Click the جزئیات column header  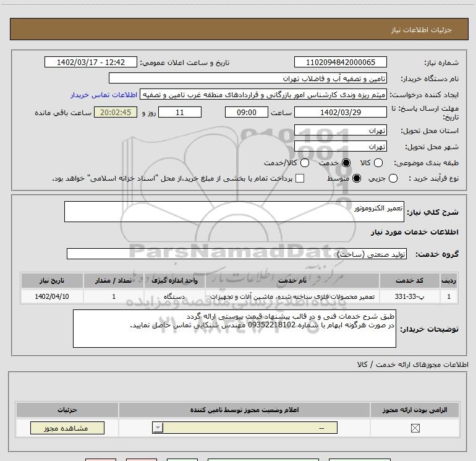67,410
